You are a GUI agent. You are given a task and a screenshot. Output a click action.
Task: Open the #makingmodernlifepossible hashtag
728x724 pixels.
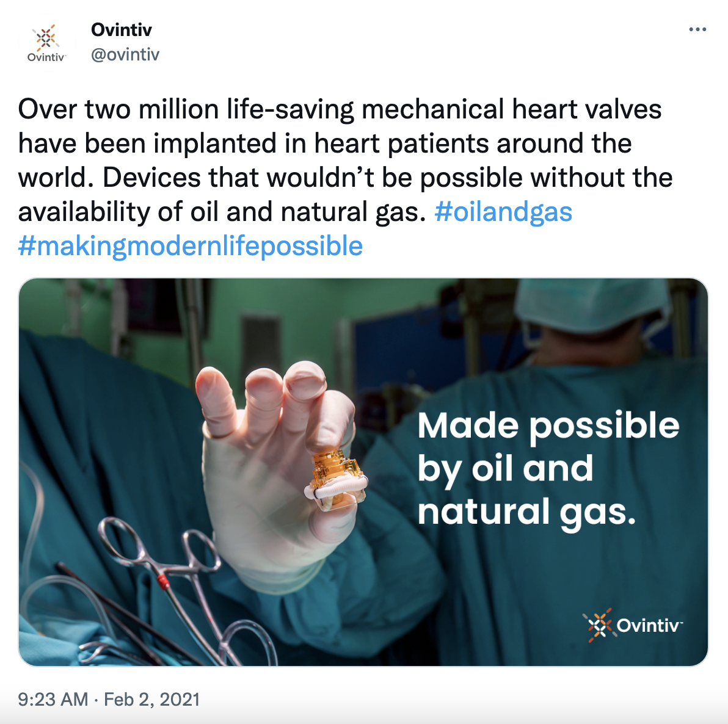191,246
